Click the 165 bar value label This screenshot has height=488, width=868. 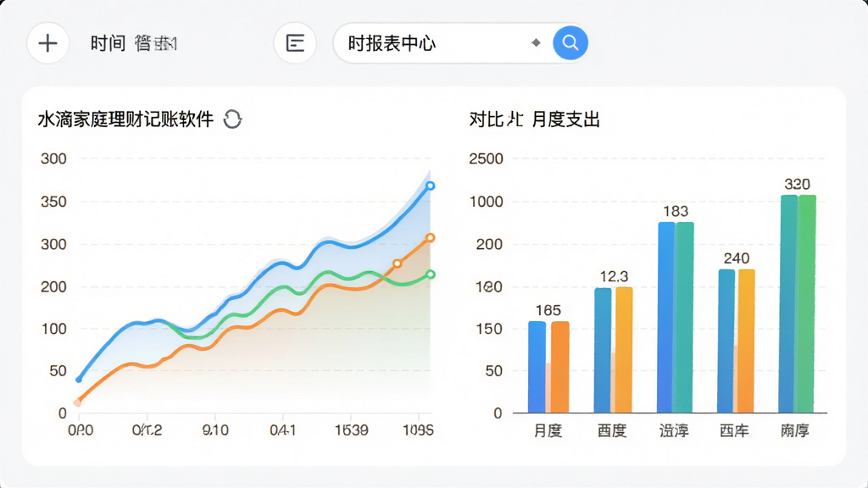click(548, 310)
